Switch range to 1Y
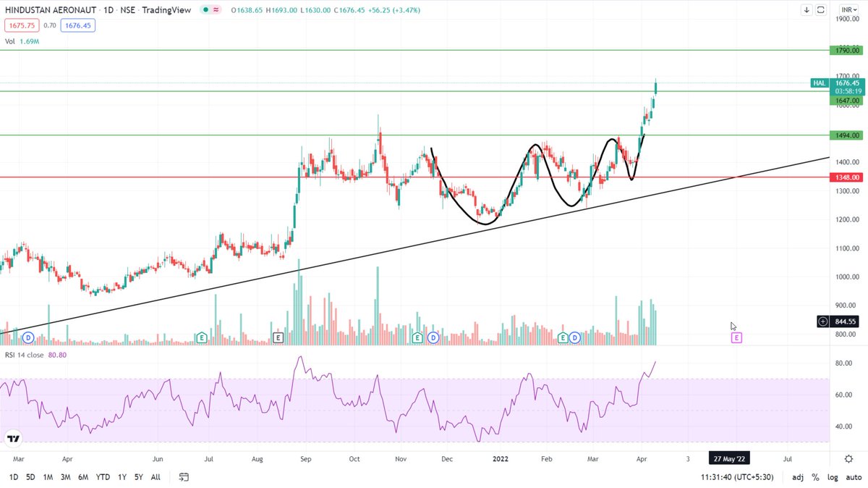The image size is (868, 488). pos(122,477)
